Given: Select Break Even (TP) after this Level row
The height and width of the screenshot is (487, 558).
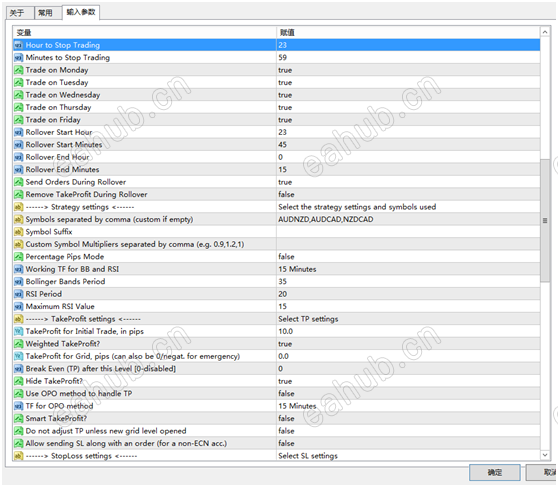Looking at the screenshot, I should (x=277, y=369).
